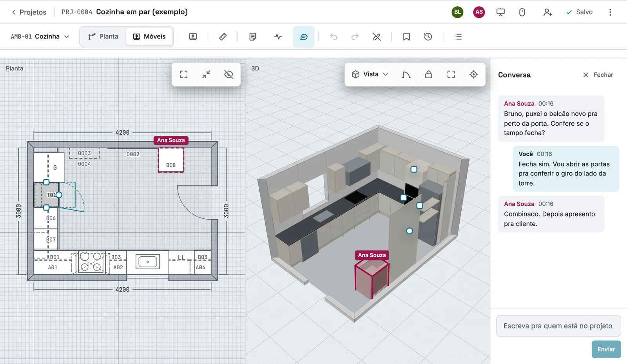
Task: Send the message with Enviar
Action: (606, 349)
